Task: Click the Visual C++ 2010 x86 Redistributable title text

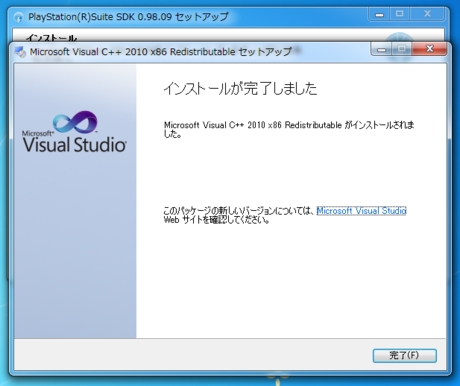Action: click(161, 52)
